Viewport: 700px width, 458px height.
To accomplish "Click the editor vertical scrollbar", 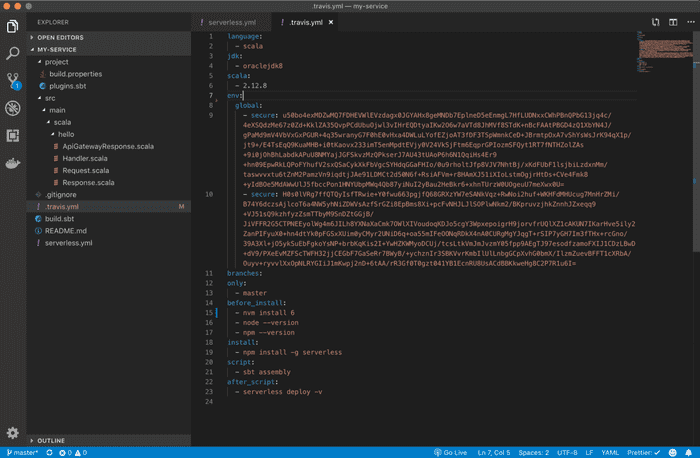I will (696, 141).
